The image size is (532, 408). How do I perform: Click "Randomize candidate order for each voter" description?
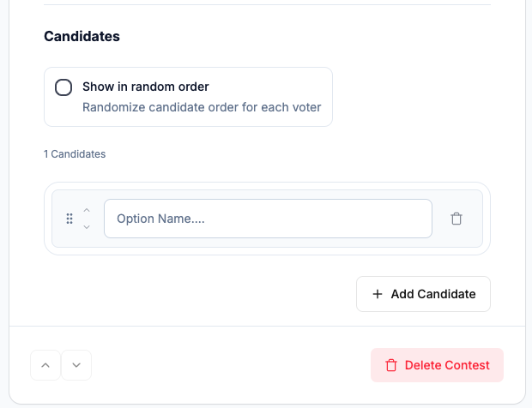point(202,107)
